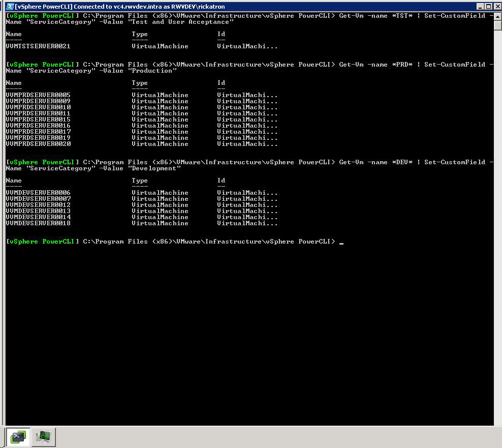This screenshot has width=502, height=448.
Task: Click VVMPRDSERVER0017 row text
Action: pos(38,132)
